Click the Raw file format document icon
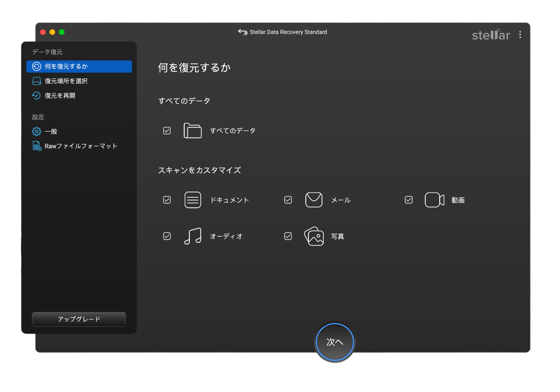The width and height of the screenshot is (560, 392). click(37, 146)
